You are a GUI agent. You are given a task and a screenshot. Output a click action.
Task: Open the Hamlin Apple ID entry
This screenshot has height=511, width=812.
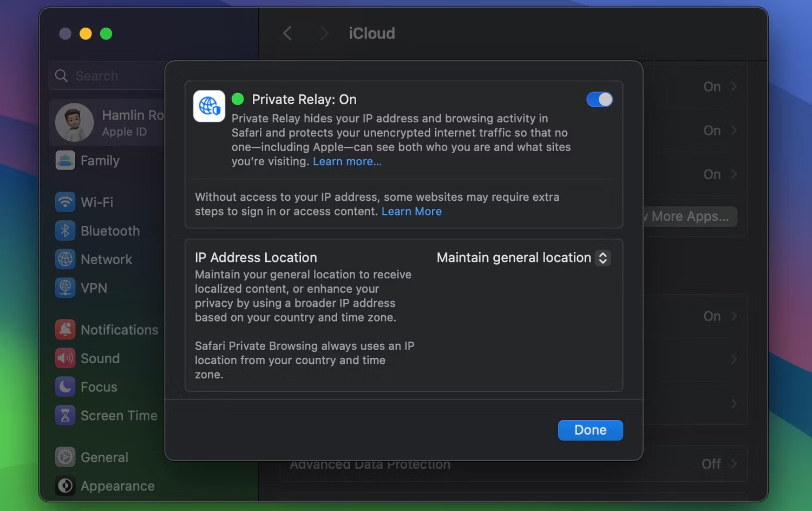click(x=107, y=123)
